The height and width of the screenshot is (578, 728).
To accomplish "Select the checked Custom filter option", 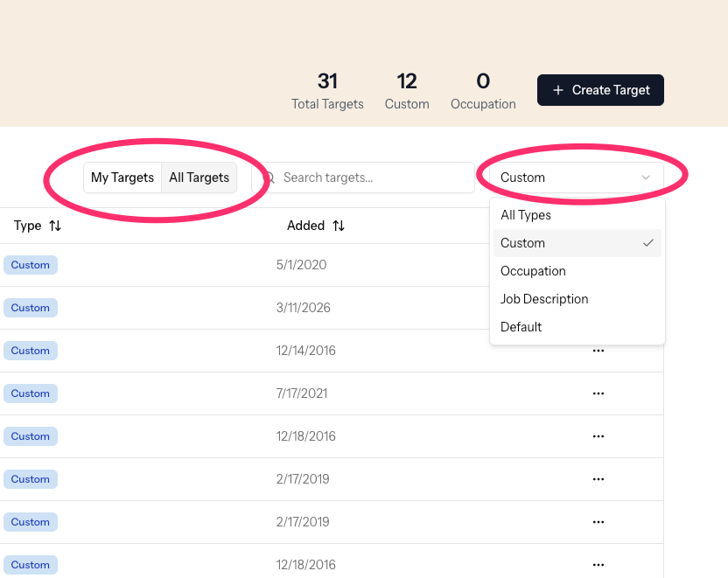I will coord(577,242).
